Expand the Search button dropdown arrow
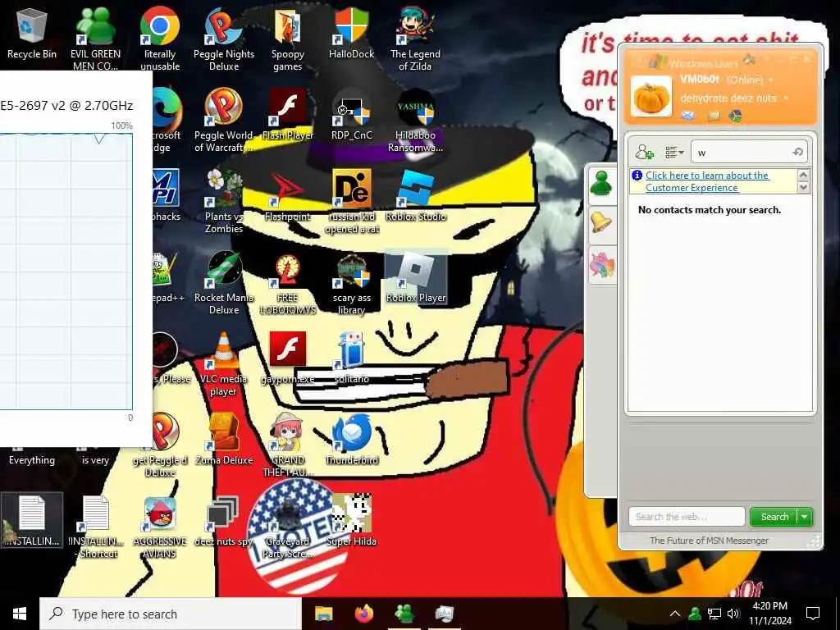The width and height of the screenshot is (840, 630). click(805, 517)
